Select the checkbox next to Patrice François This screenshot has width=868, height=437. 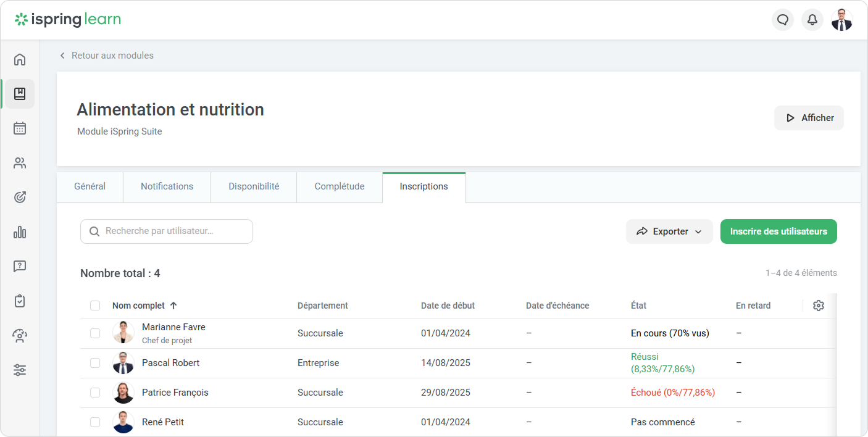click(95, 393)
